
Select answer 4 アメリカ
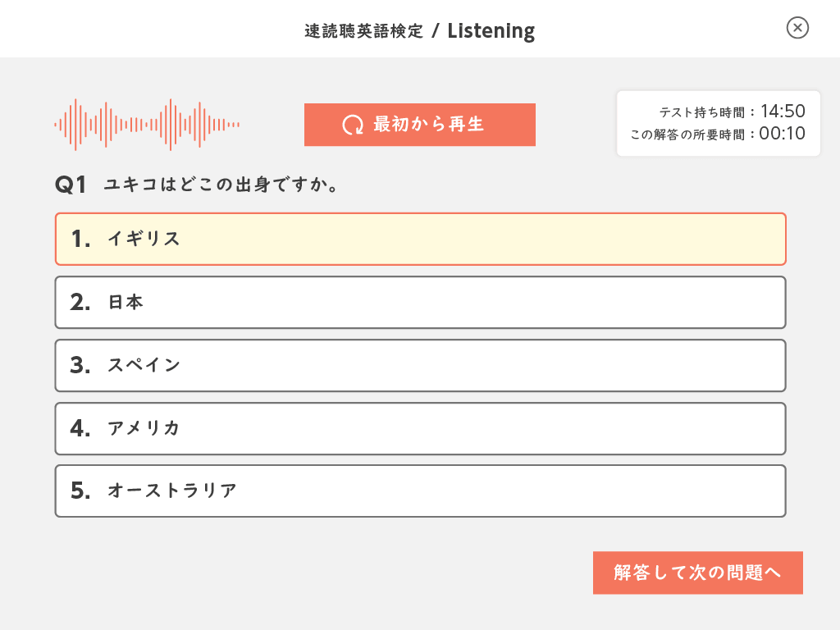[x=421, y=428]
